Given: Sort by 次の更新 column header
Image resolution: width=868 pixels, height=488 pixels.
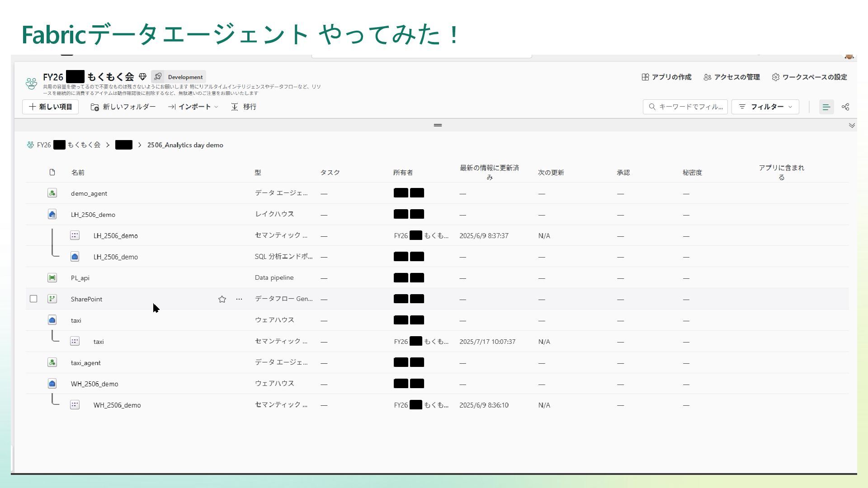Looking at the screenshot, I should (551, 173).
